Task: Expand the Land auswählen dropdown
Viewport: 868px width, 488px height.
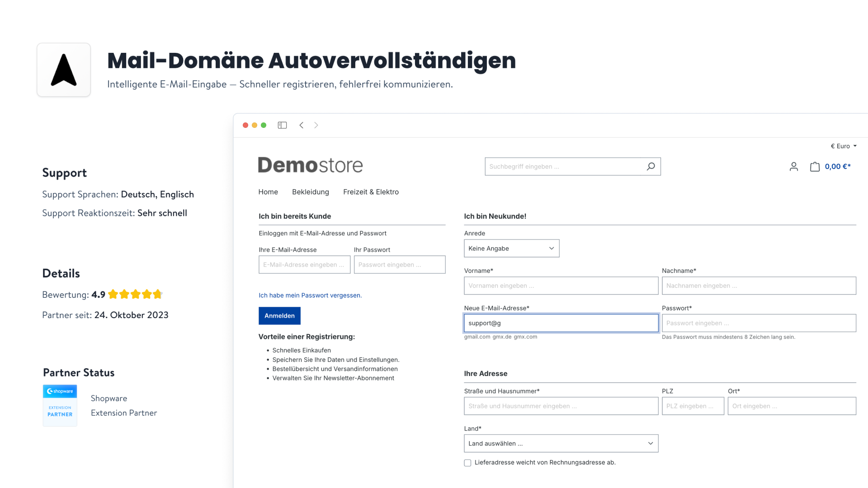Action: (561, 443)
